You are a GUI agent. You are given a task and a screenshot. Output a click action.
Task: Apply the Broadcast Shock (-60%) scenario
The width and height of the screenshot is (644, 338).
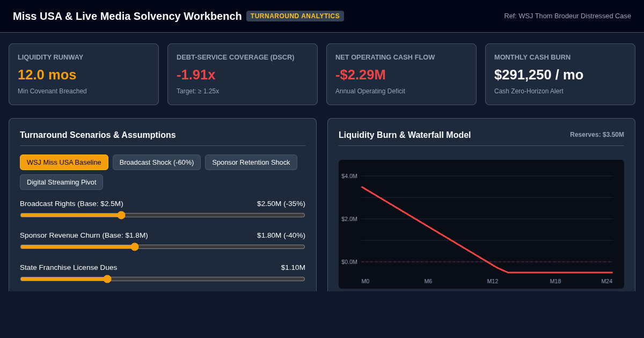coord(157,163)
